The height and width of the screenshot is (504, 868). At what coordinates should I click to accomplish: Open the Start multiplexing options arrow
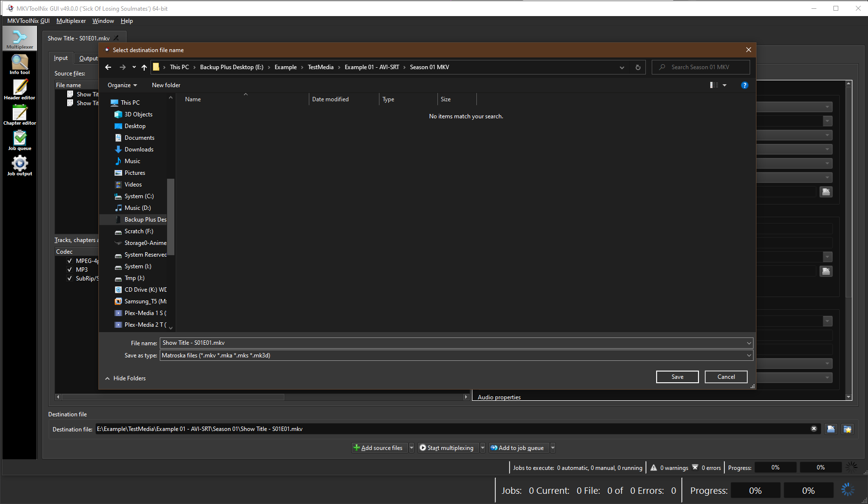(482, 448)
